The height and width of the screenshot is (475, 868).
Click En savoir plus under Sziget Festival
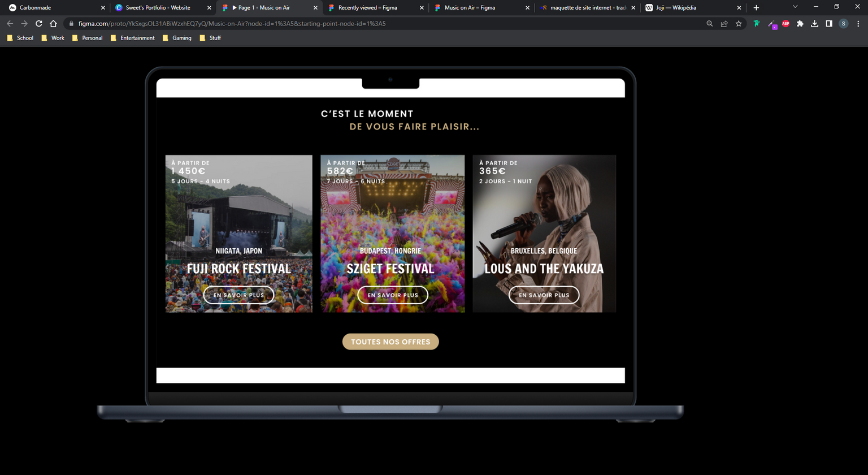click(x=393, y=295)
